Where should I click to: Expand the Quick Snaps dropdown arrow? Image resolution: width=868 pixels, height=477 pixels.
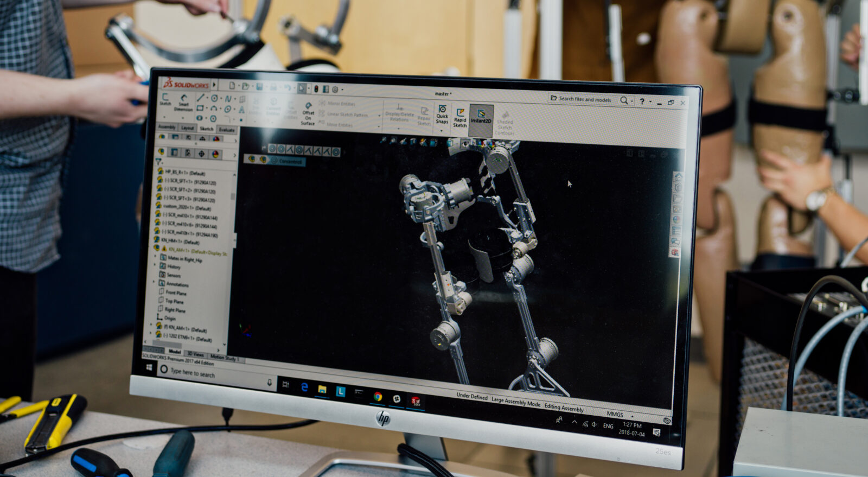coord(442,130)
